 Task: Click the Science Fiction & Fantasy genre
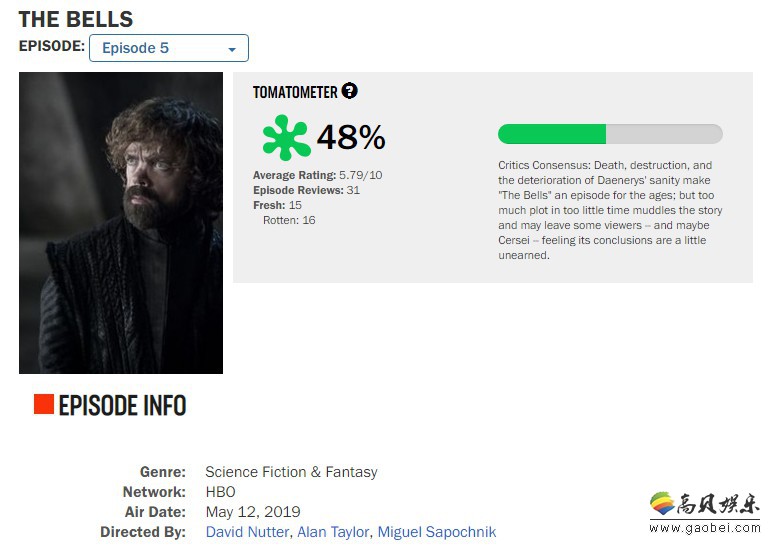tap(291, 472)
